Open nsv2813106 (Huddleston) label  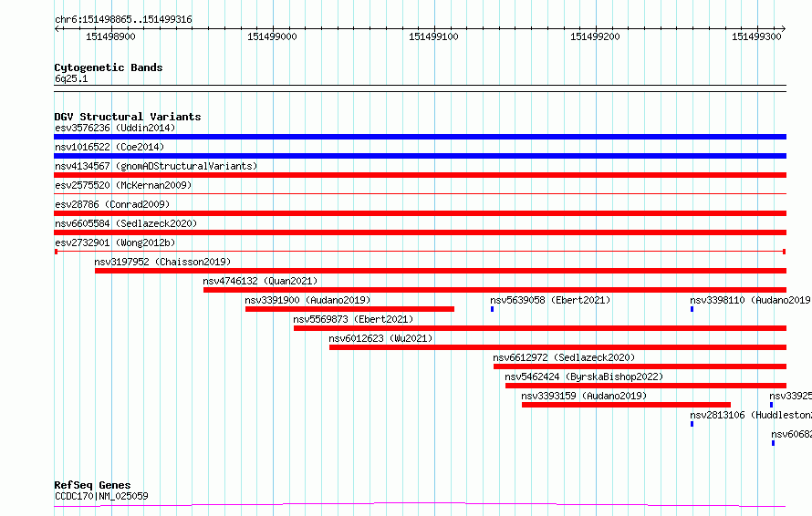point(750,415)
